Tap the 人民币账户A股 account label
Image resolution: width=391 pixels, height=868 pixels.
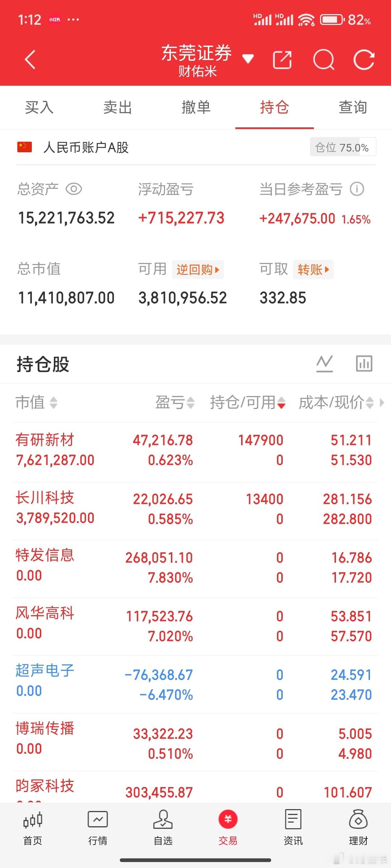(x=86, y=148)
